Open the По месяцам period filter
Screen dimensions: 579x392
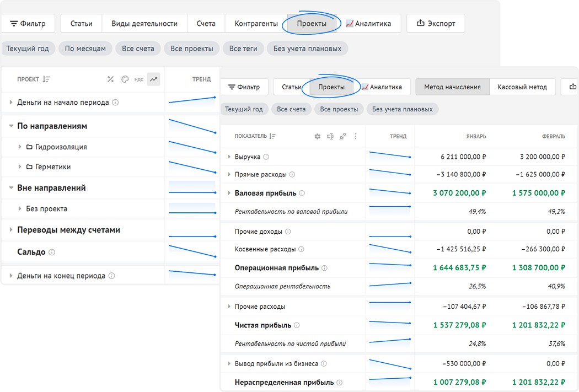point(85,49)
